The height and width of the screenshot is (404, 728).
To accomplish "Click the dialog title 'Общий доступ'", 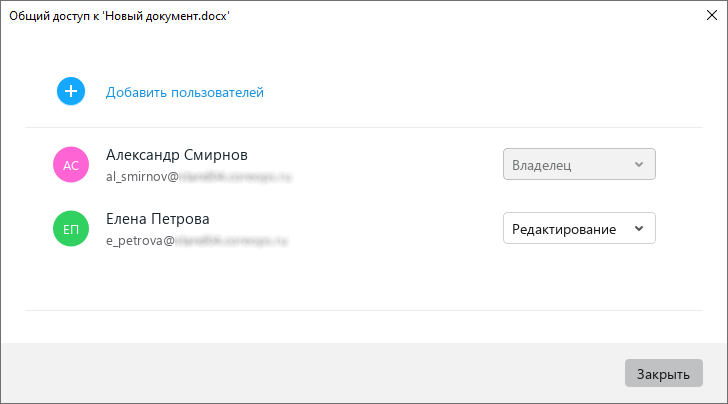I will pyautogui.click(x=49, y=16).
